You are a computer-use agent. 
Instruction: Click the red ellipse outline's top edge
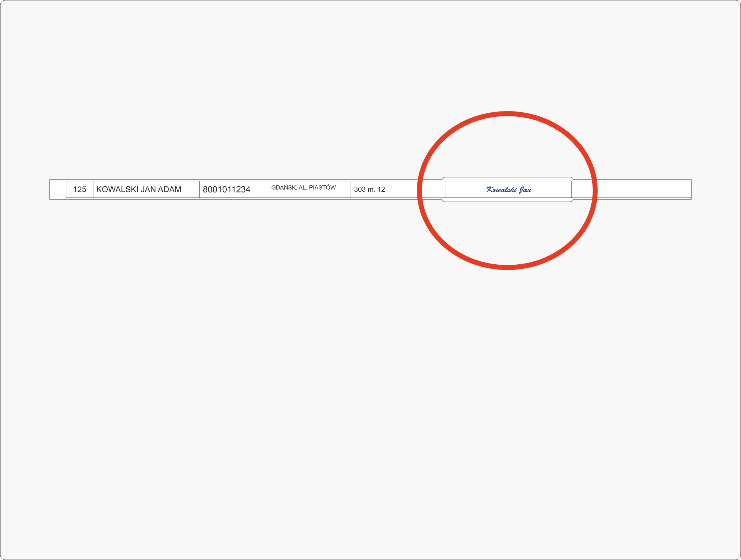point(507,114)
